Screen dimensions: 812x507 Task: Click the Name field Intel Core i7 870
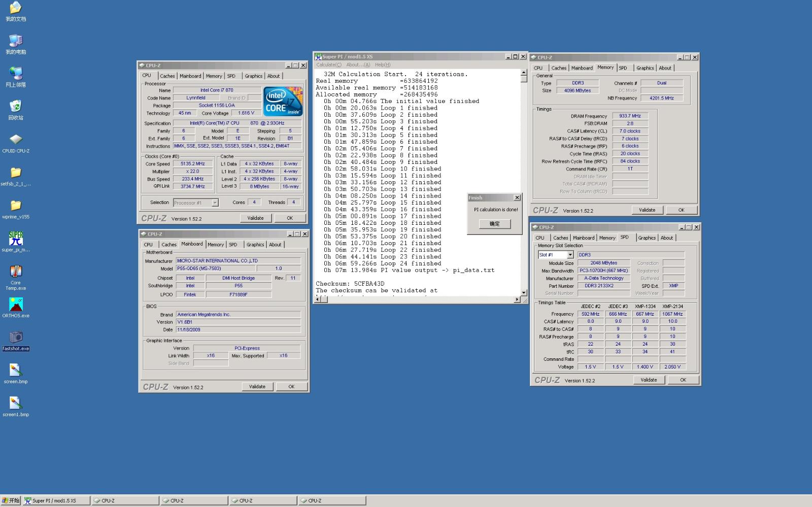217,90
